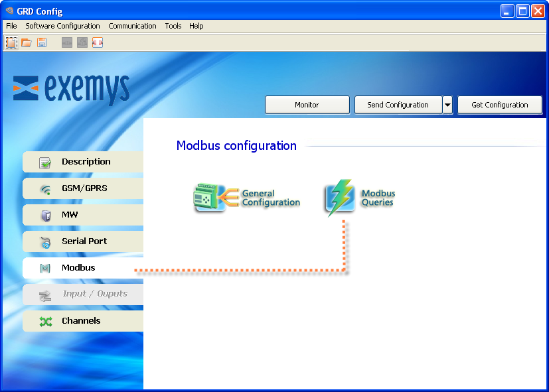The height and width of the screenshot is (392, 549).
Task: Click the New file toolbar icon
Action: coord(11,43)
